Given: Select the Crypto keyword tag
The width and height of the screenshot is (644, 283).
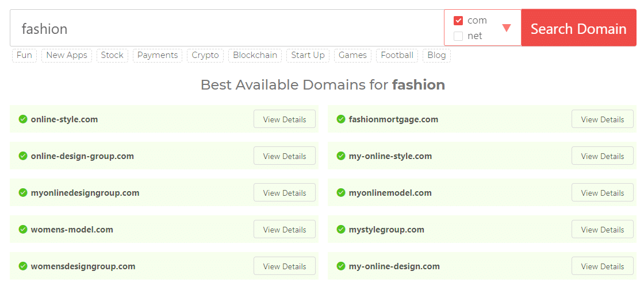Looking at the screenshot, I should coord(205,55).
